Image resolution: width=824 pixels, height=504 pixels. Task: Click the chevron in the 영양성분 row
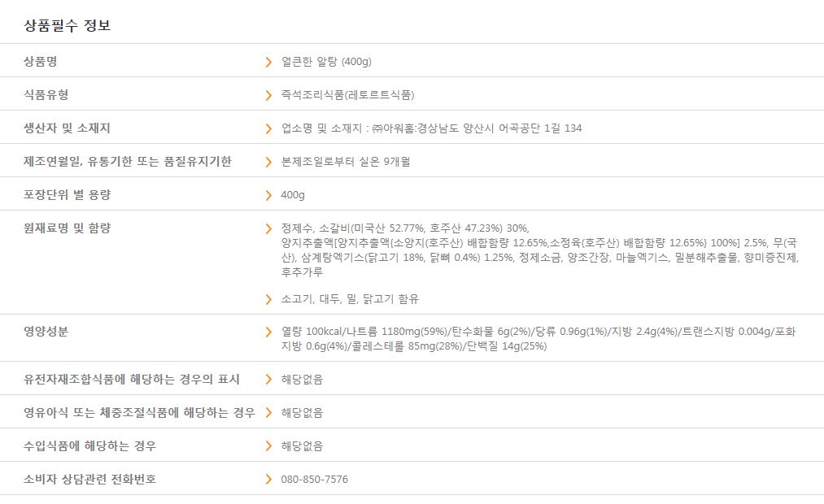pyautogui.click(x=268, y=332)
